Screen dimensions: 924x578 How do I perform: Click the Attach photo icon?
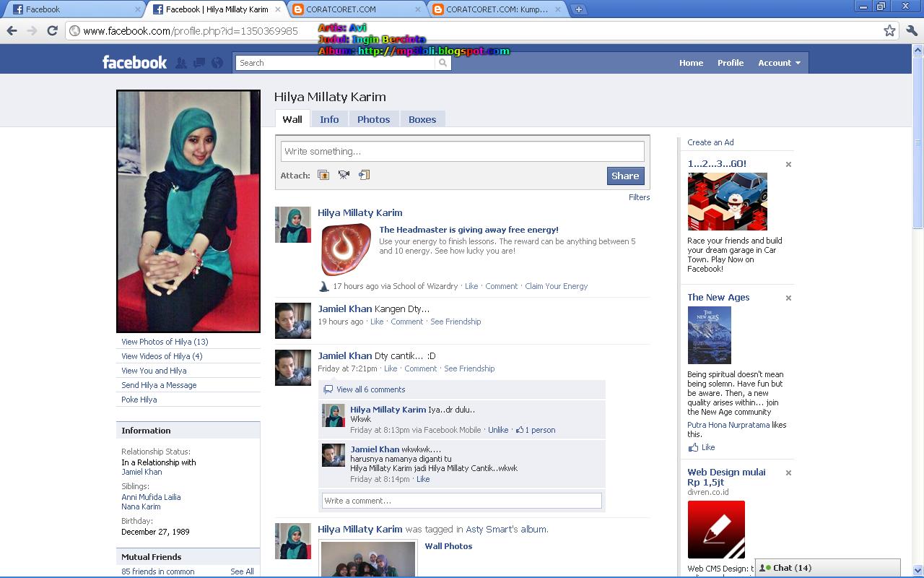click(323, 175)
